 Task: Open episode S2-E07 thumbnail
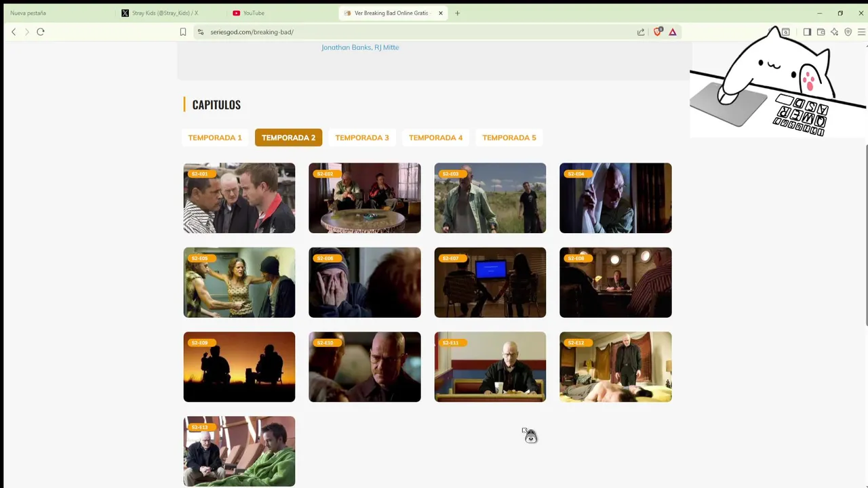490,283
